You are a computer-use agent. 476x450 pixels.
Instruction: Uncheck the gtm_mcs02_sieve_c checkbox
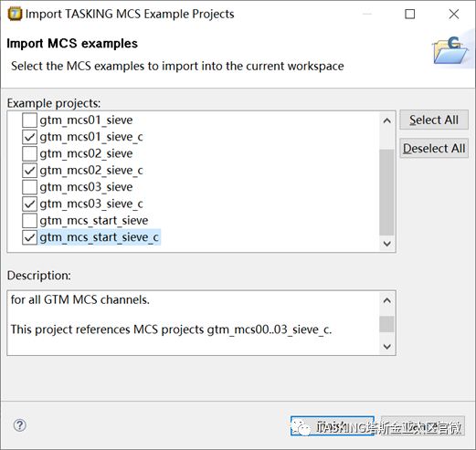point(29,171)
